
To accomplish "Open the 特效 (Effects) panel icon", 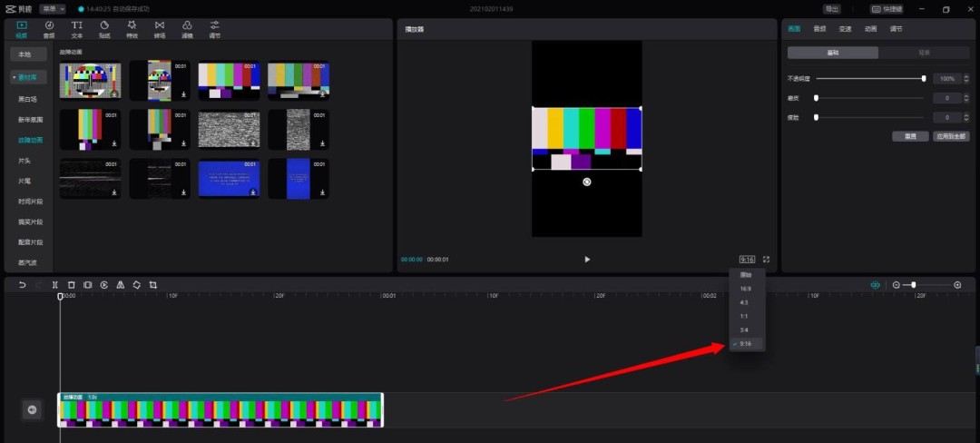I will (x=132, y=28).
